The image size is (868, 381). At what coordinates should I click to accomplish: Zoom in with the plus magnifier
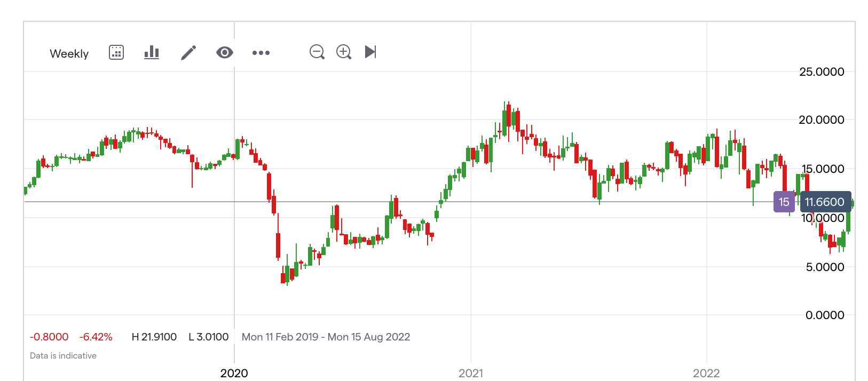344,52
